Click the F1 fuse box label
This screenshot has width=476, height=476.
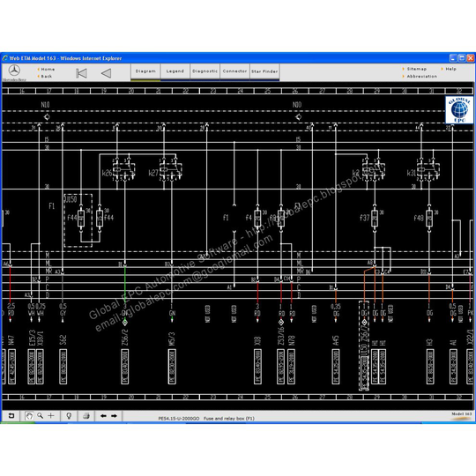[x=52, y=206]
